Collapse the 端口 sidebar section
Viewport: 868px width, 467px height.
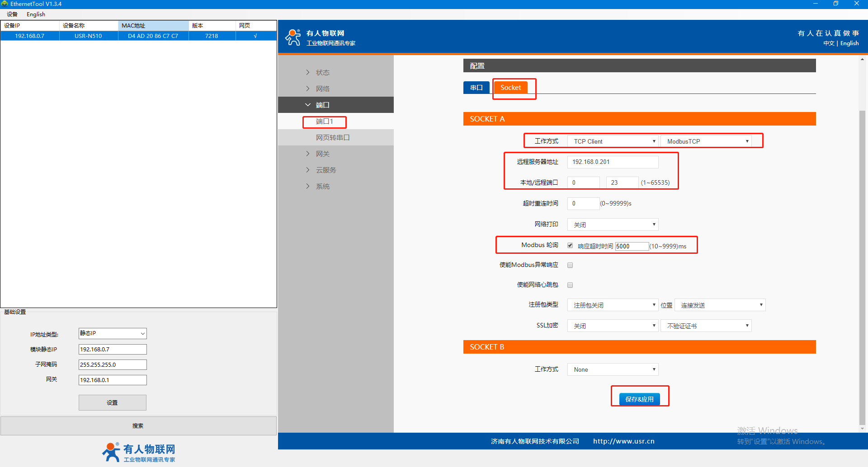322,105
